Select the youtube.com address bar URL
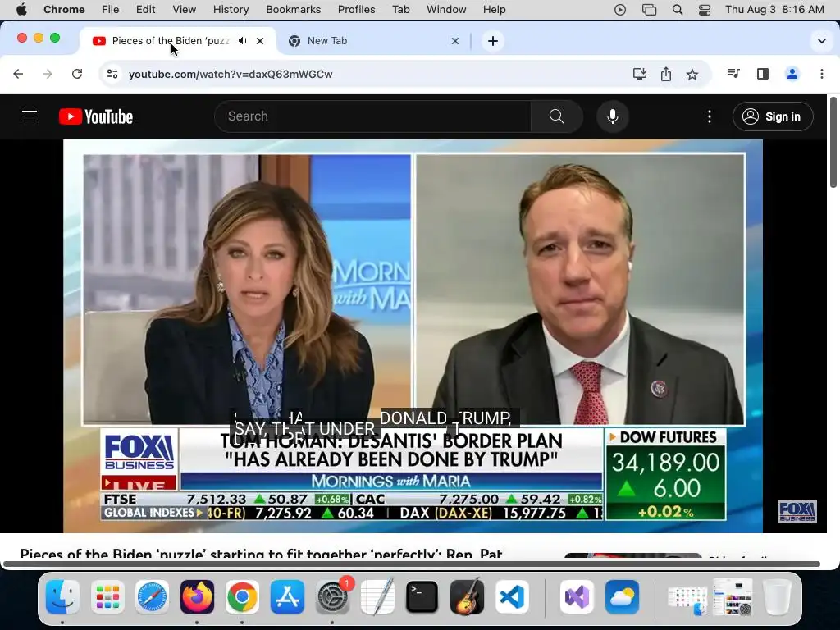Screen dimensions: 840x630 pyautogui.click(x=231, y=74)
